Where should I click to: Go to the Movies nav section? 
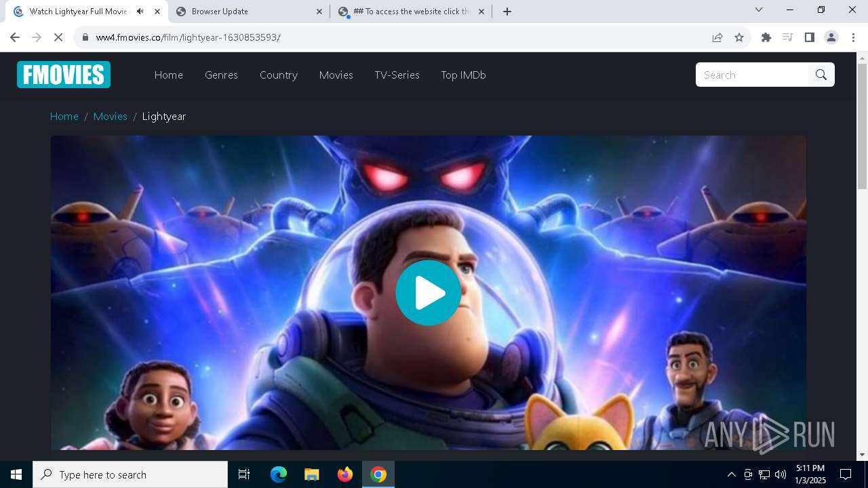pos(336,75)
